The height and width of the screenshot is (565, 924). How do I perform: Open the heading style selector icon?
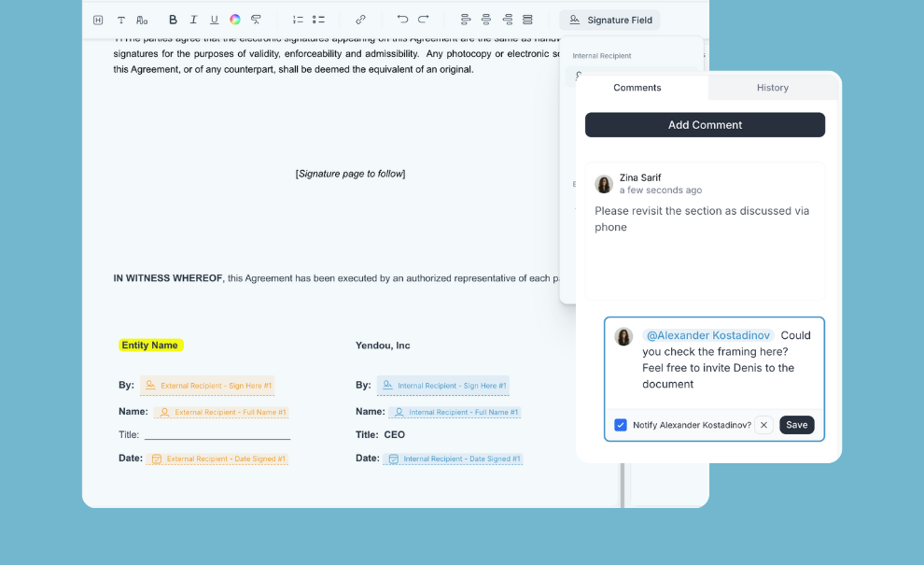point(98,20)
